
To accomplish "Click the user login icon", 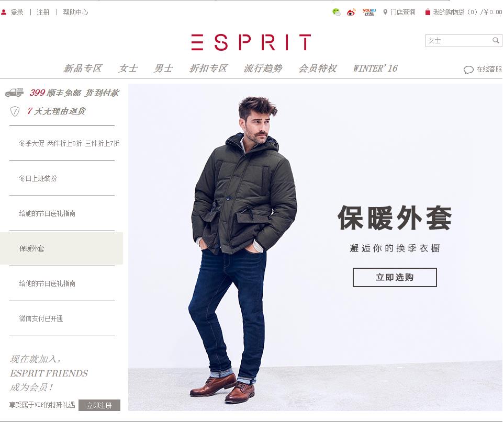I will [4, 12].
